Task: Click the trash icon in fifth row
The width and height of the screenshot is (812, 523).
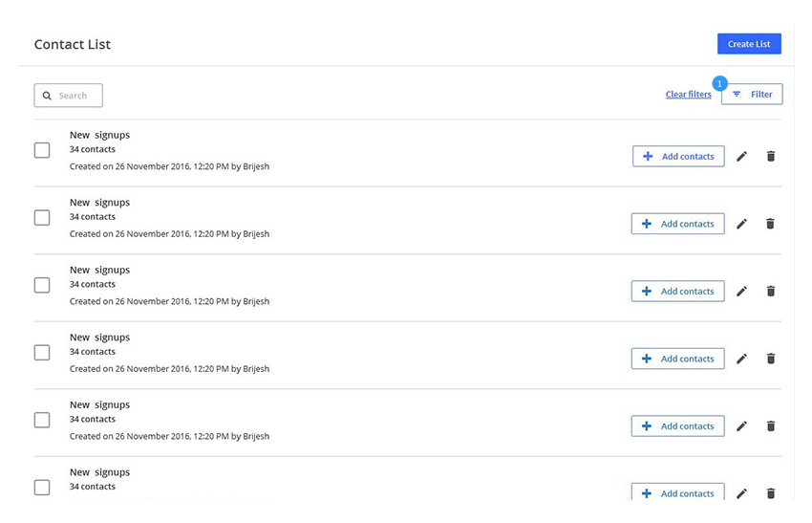Action: [771, 426]
